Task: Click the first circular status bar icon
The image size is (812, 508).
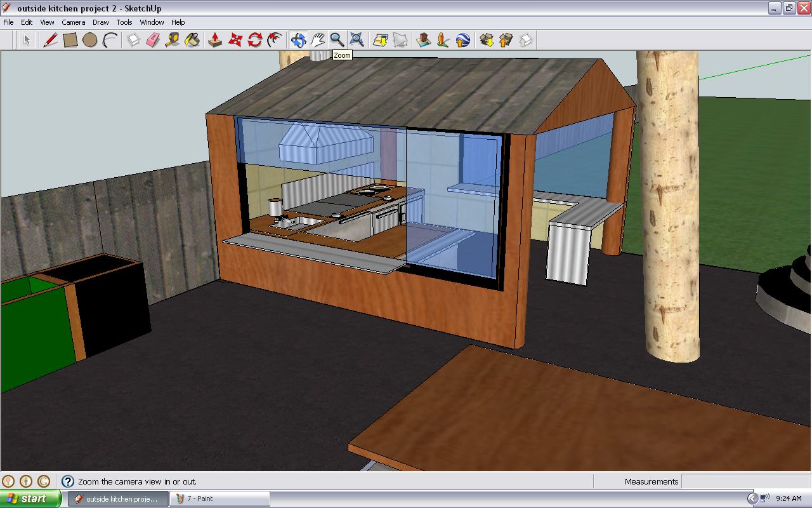Action: [x=8, y=481]
